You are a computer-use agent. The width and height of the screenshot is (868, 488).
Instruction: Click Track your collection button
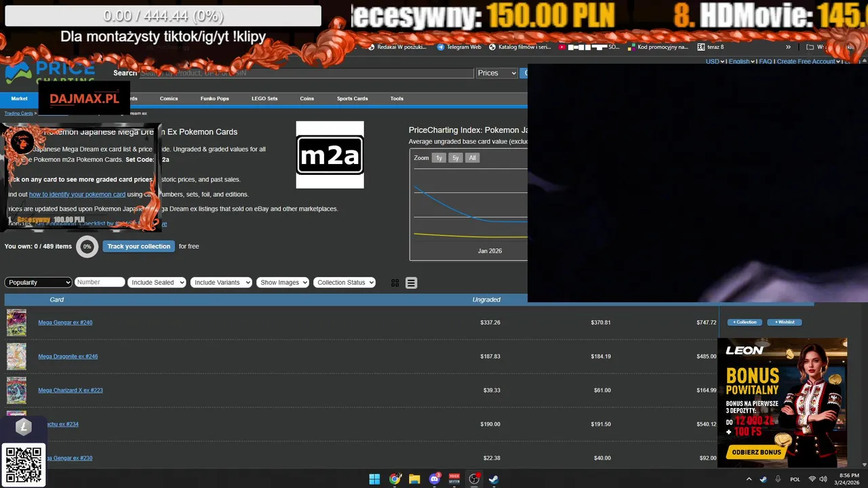(x=138, y=246)
